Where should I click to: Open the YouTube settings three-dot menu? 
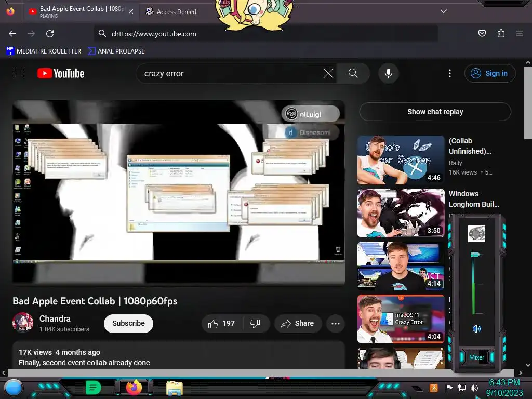pyautogui.click(x=450, y=73)
